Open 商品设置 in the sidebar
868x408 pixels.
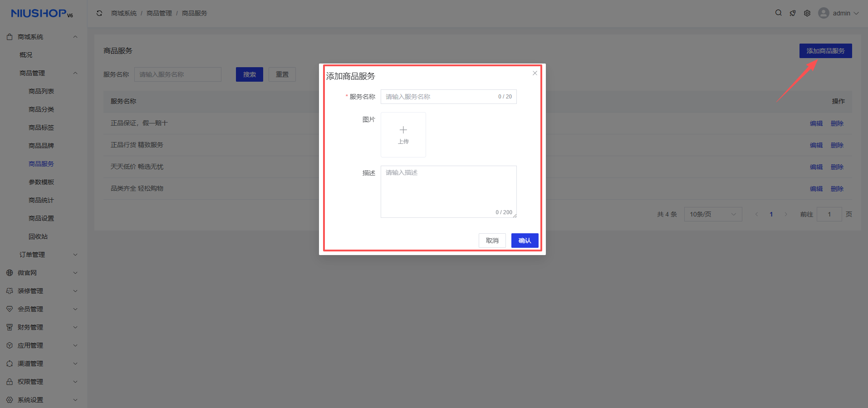(41, 218)
